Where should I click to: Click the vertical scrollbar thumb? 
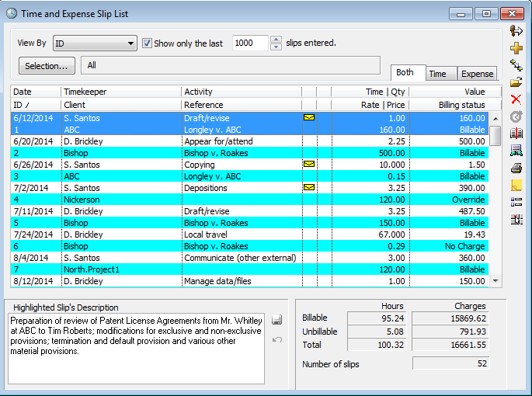click(495, 135)
